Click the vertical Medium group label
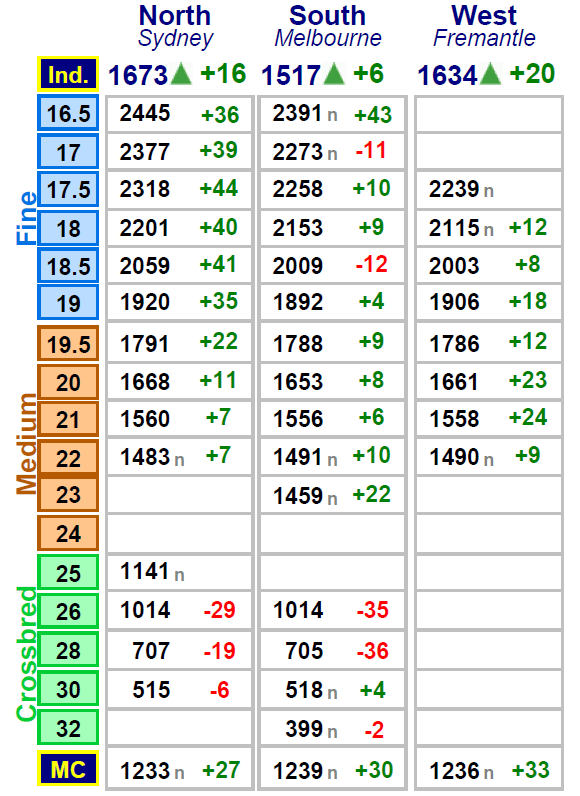This screenshot has height=796, width=580. pyautogui.click(x=26, y=444)
